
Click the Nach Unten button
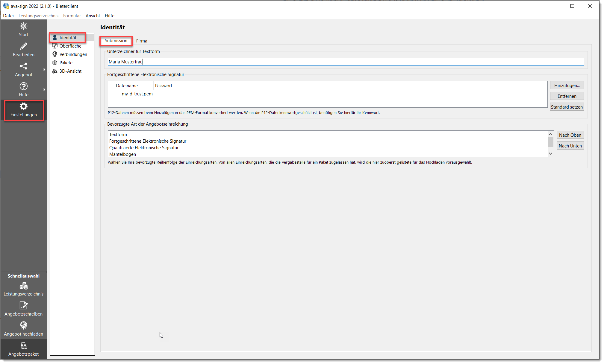click(x=570, y=146)
